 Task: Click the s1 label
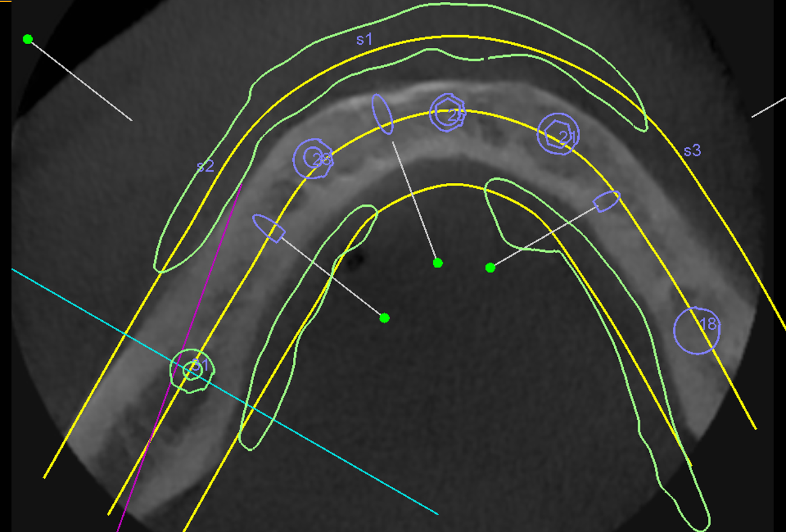(x=364, y=39)
